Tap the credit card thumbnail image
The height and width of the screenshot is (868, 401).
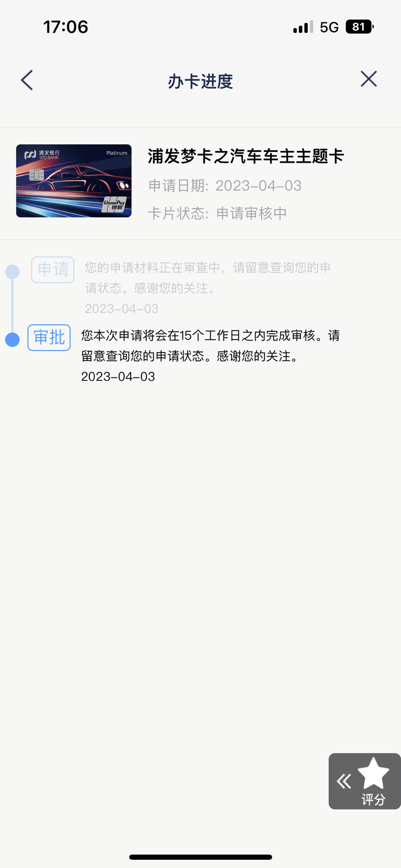[74, 181]
